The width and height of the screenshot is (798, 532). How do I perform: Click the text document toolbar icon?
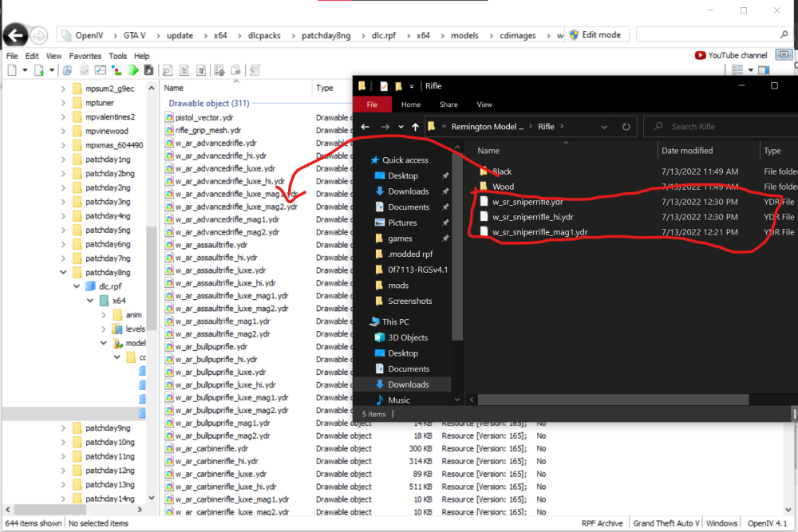click(x=202, y=70)
